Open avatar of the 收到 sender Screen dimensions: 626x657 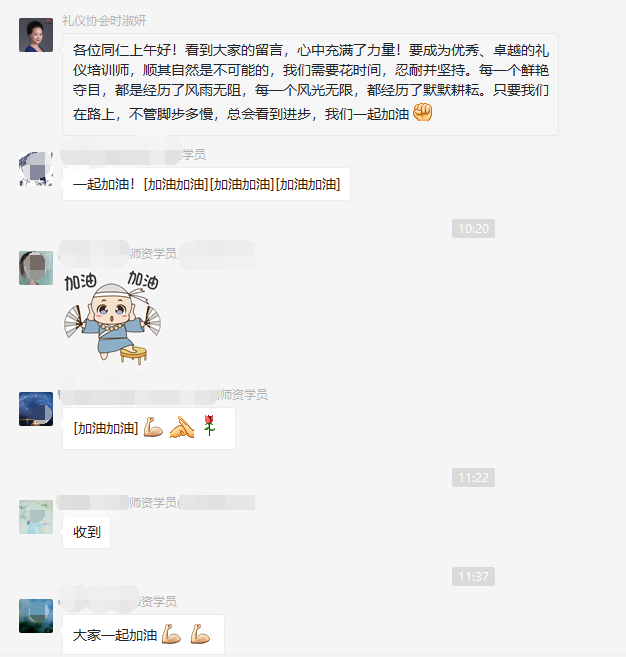(x=36, y=517)
